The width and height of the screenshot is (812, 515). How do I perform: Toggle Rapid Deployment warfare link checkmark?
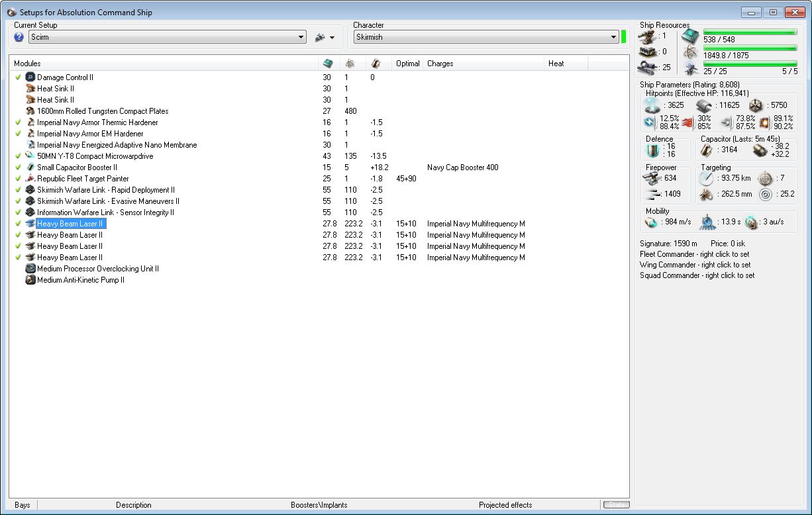coord(19,190)
